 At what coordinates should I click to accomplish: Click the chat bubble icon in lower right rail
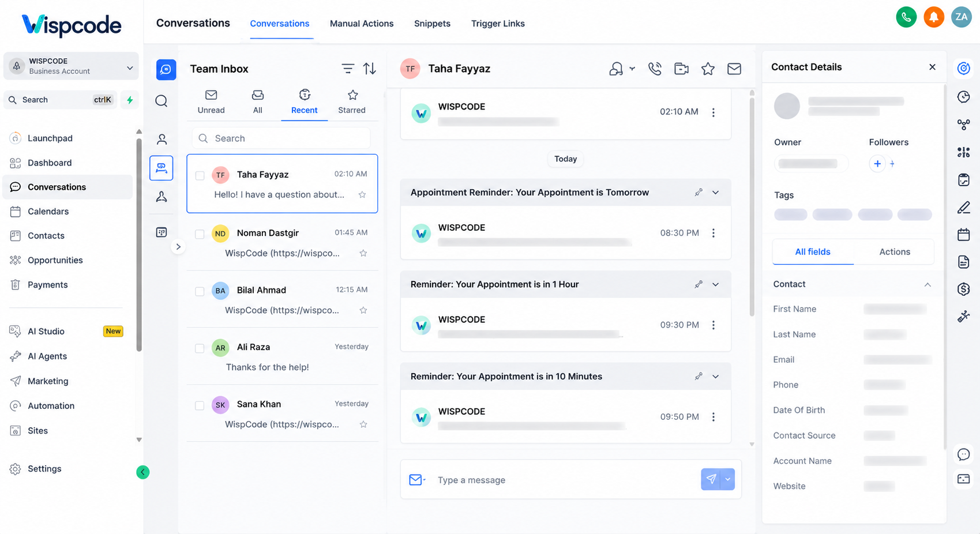tap(963, 454)
